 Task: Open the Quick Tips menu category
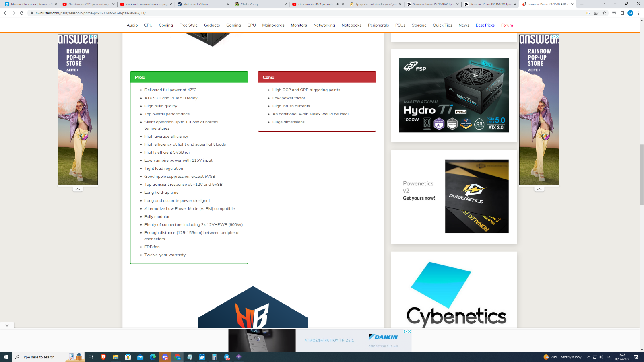(x=442, y=25)
